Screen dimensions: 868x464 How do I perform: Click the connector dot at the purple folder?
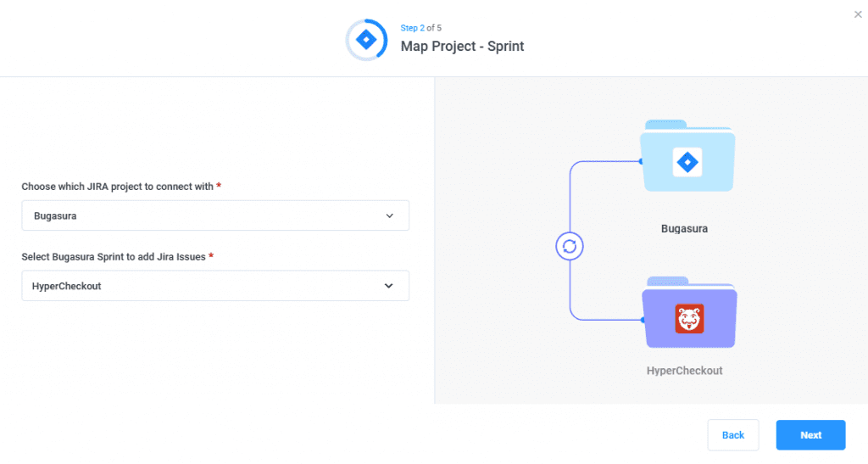tap(643, 320)
